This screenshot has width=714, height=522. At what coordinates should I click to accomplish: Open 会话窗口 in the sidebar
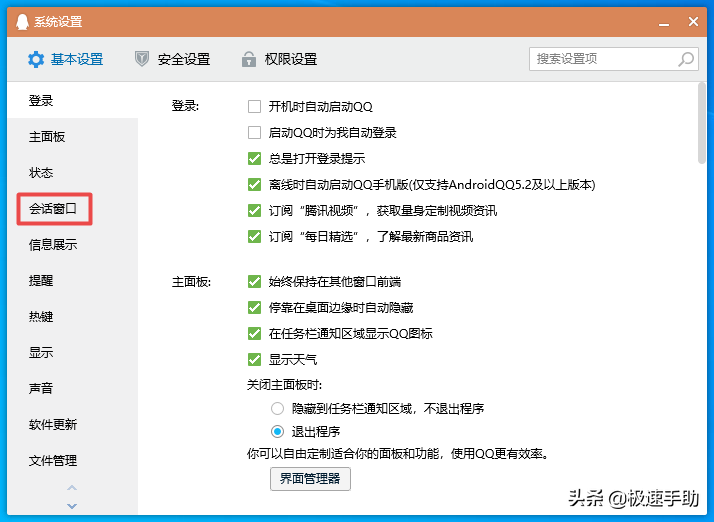point(72,208)
